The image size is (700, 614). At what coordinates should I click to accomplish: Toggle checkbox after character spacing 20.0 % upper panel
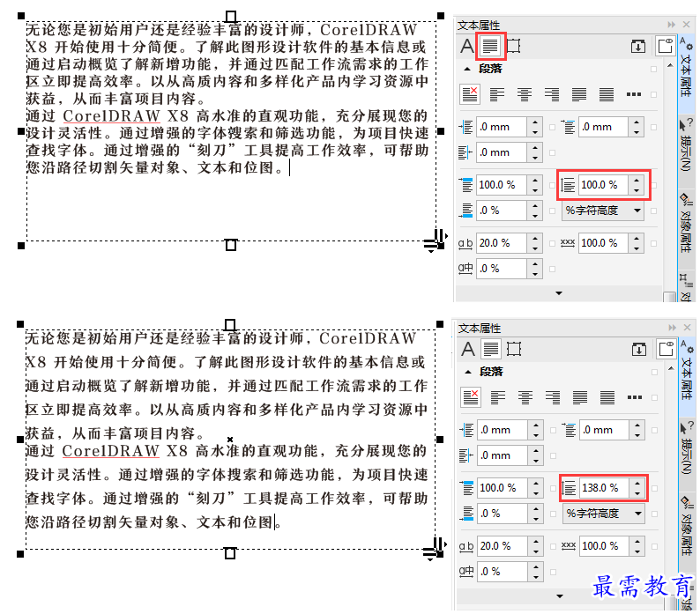point(552,243)
